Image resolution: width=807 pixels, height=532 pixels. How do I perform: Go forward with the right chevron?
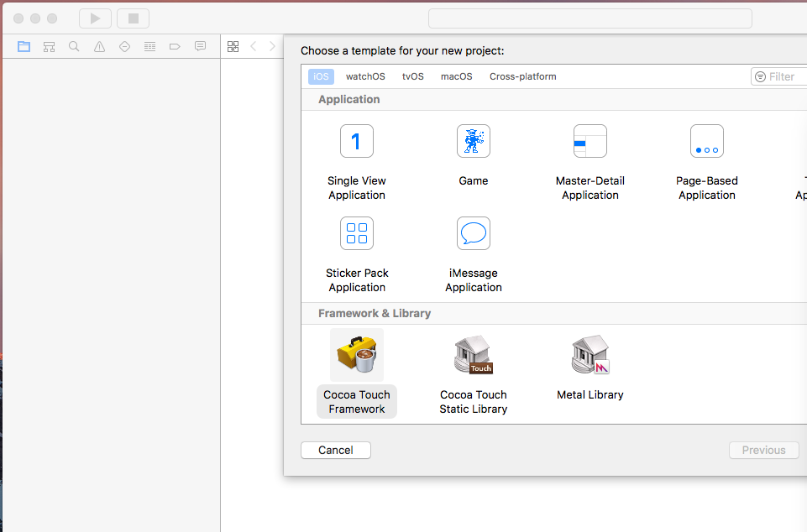tap(272, 46)
